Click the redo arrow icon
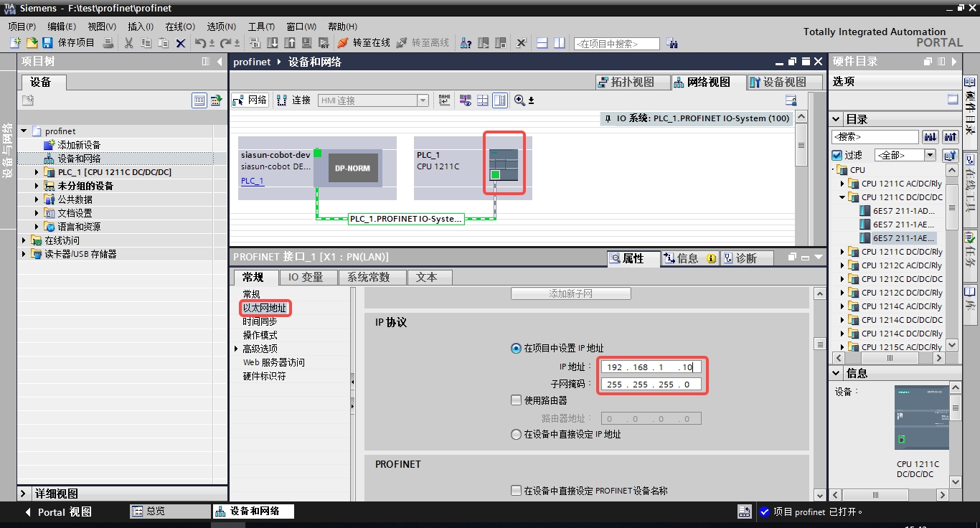The width and height of the screenshot is (980, 528). click(x=225, y=43)
